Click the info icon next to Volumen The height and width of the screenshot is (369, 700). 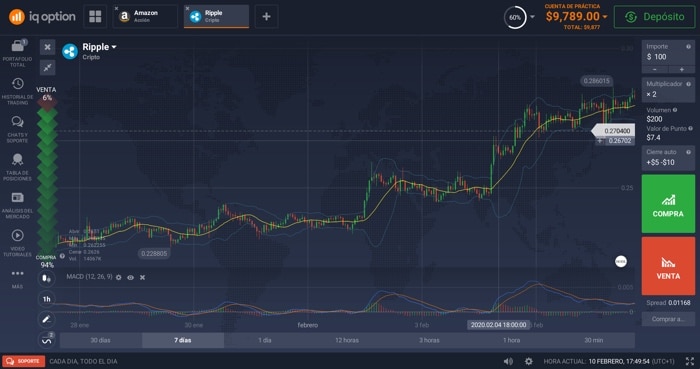click(675, 110)
